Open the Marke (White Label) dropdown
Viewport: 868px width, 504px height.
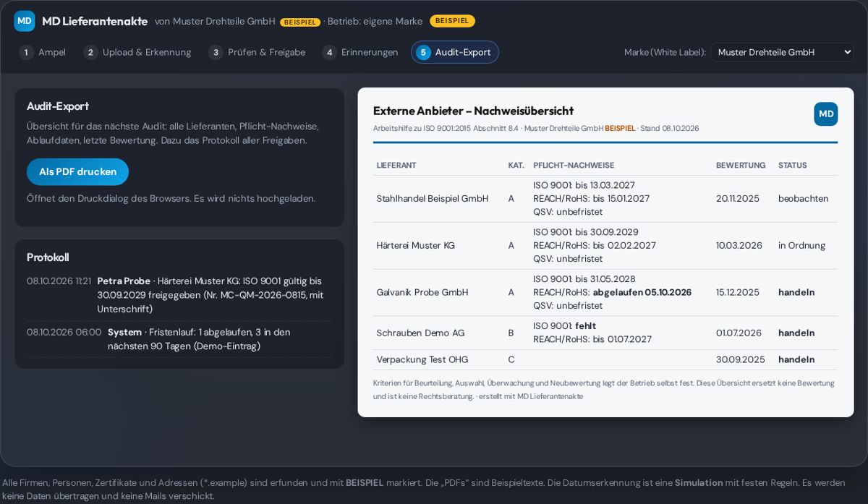click(782, 52)
